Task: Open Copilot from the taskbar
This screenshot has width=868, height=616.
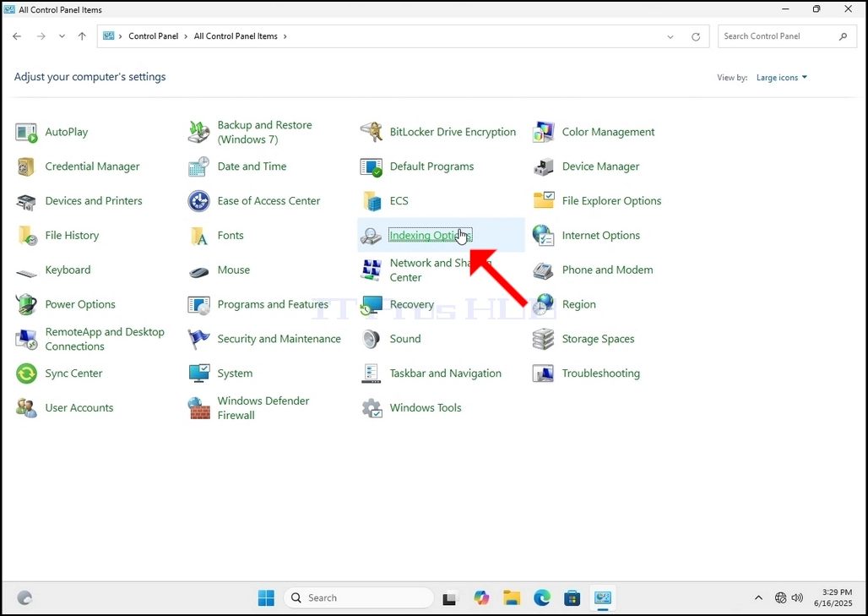Action: click(481, 597)
